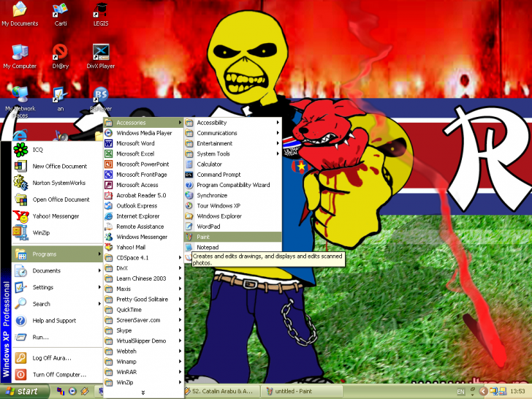Launch Microsoft Excel from Programs
Screen dimensions: 532x399
(143, 153)
